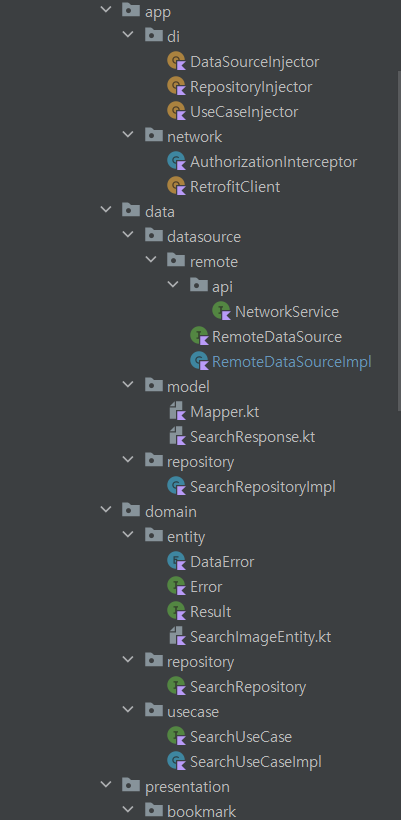Viewport: 401px width, 820px height.
Task: Select the bookmark package label
Action: click(201, 811)
